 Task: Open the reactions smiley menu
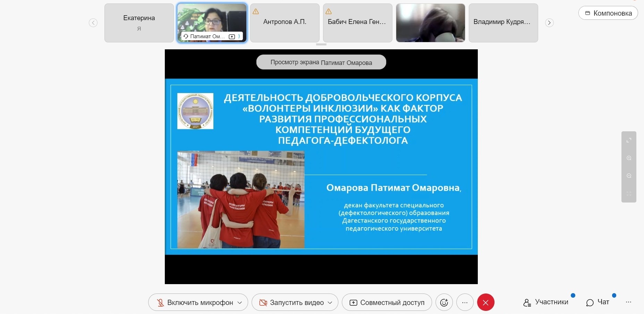(444, 303)
